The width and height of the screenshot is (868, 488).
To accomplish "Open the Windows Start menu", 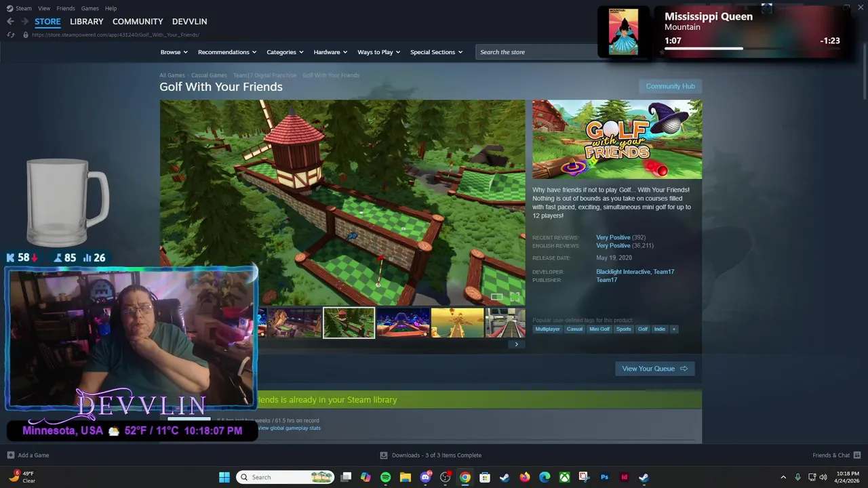I will pyautogui.click(x=224, y=477).
